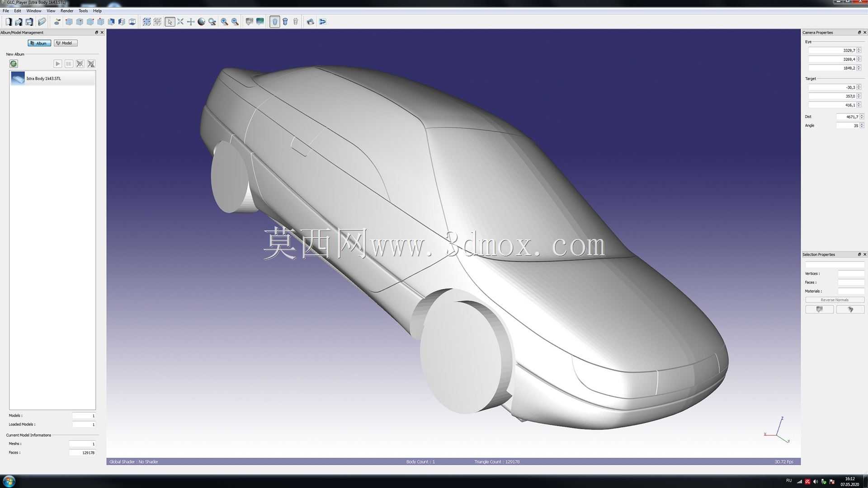Click the Reverse Normals button
This screenshot has width=868, height=488.
pyautogui.click(x=835, y=300)
